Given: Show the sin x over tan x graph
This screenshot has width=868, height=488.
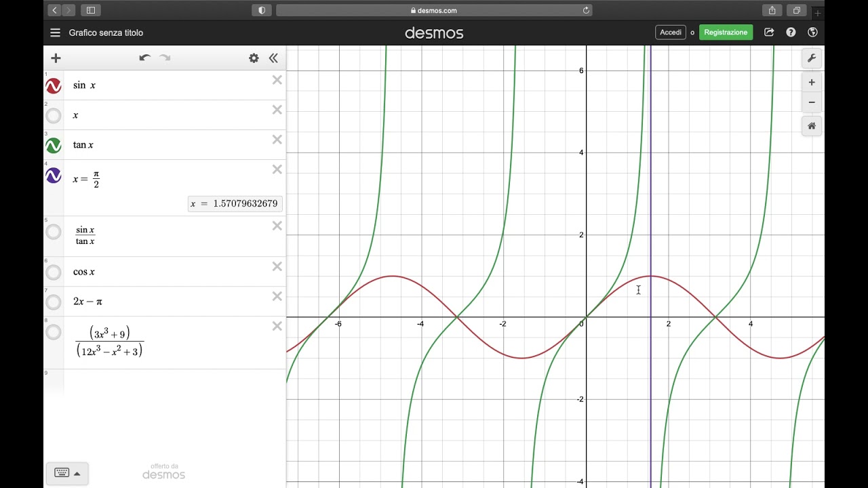Looking at the screenshot, I should (x=54, y=232).
